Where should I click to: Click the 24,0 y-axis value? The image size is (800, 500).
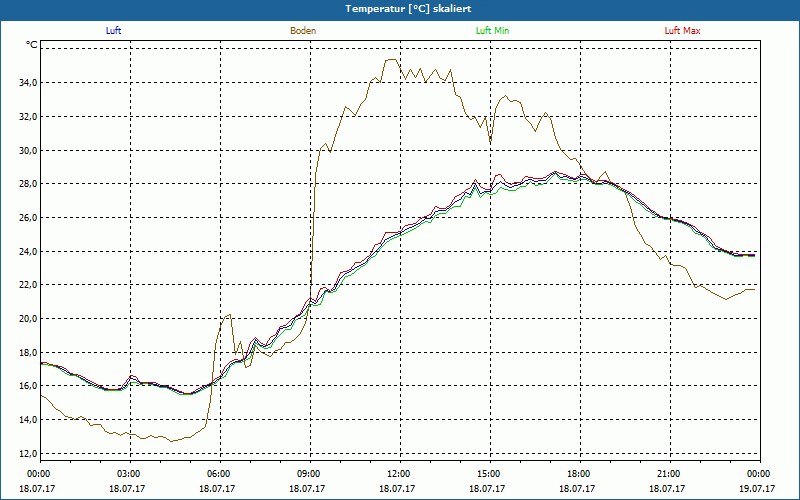click(x=29, y=251)
